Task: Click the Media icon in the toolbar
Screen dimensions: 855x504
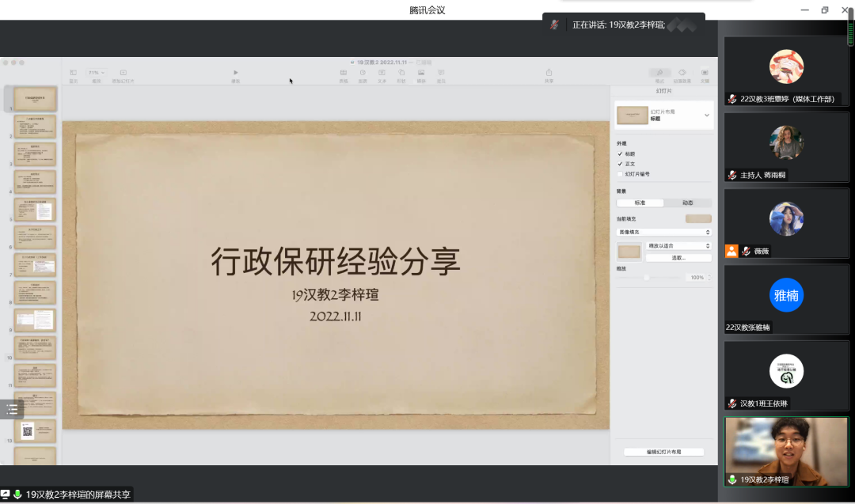Action: (421, 73)
